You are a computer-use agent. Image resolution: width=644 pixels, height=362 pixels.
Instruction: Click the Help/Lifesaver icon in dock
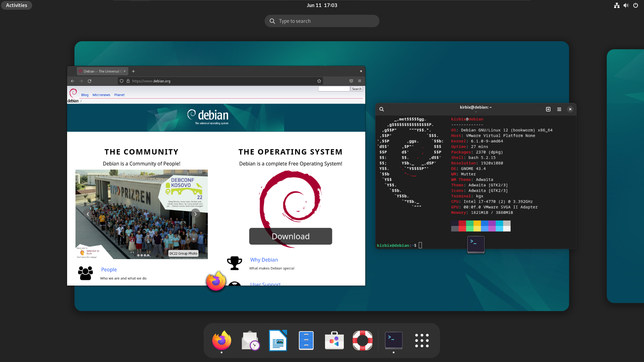click(x=363, y=340)
